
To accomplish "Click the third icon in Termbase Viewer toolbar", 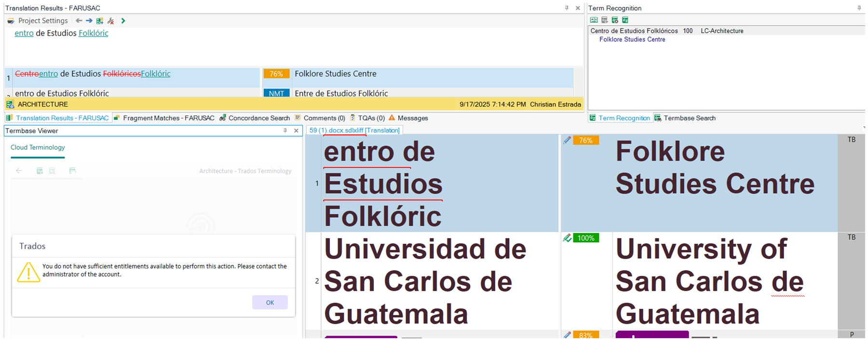I will tap(72, 171).
